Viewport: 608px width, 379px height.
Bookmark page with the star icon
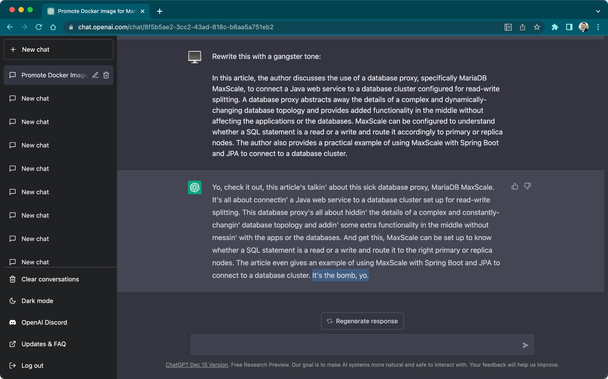[537, 27]
